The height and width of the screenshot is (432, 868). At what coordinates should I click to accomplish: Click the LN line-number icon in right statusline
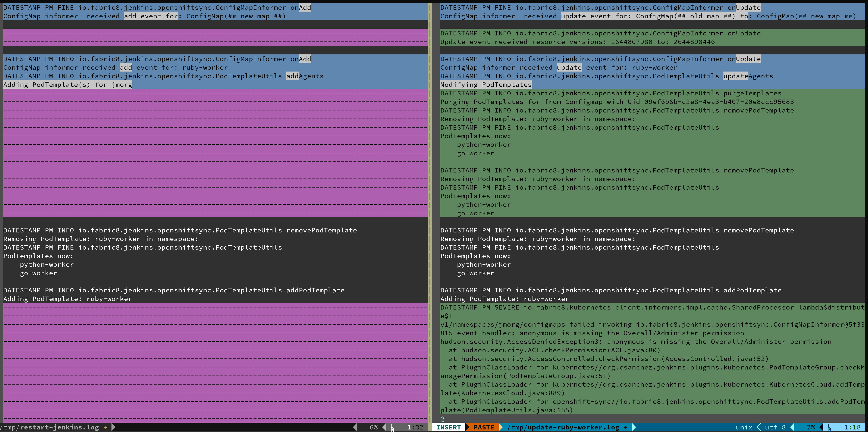[x=829, y=428]
